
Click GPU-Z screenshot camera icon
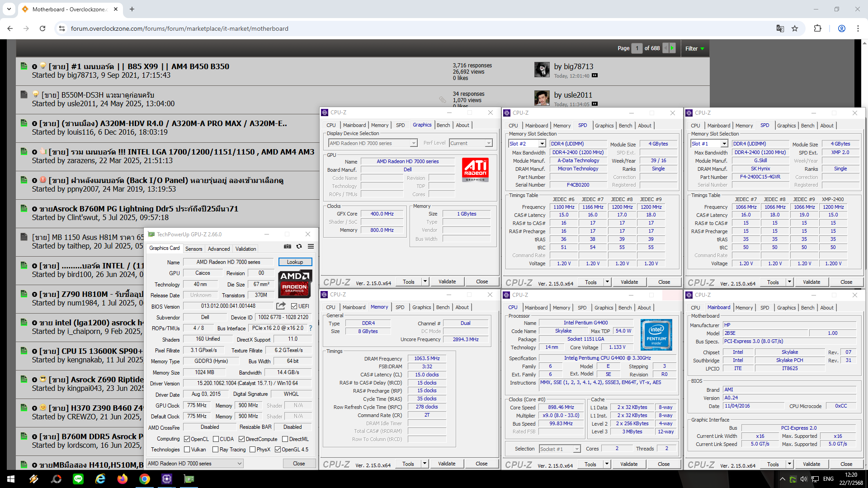[287, 247]
